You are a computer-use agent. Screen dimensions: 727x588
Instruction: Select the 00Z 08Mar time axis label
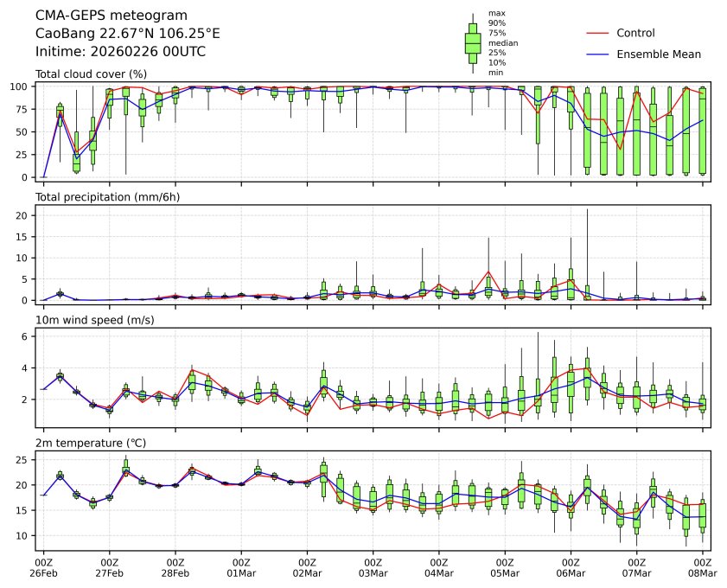tap(702, 567)
